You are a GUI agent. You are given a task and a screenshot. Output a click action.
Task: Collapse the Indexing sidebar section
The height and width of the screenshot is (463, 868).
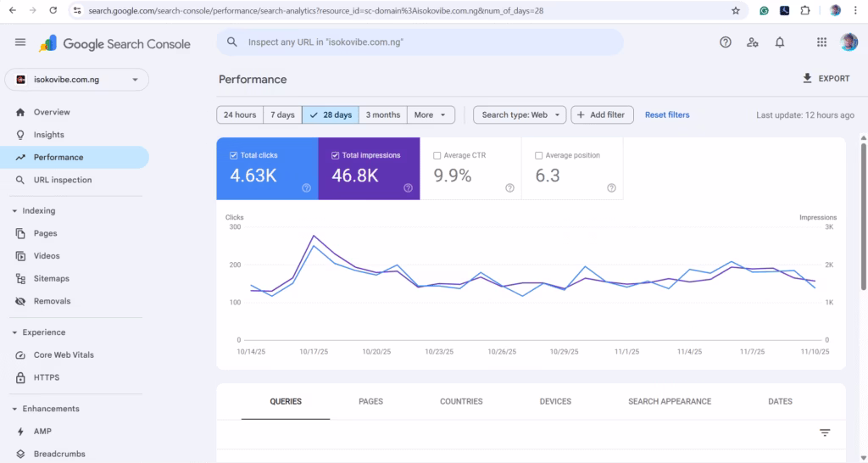[14, 211]
